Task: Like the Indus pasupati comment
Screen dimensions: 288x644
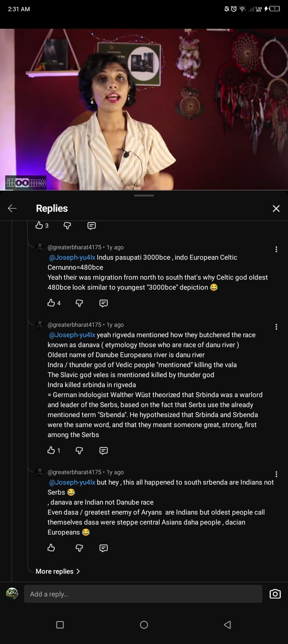Action: click(51, 303)
